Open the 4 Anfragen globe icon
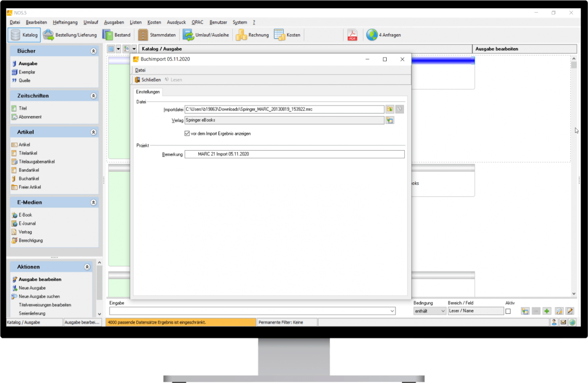588x383 pixels. pos(372,35)
